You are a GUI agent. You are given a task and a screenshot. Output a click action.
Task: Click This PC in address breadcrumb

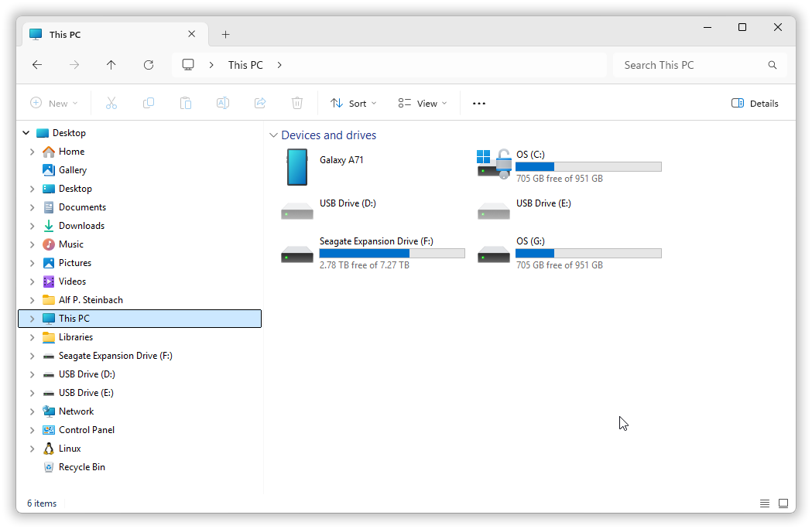coord(245,65)
